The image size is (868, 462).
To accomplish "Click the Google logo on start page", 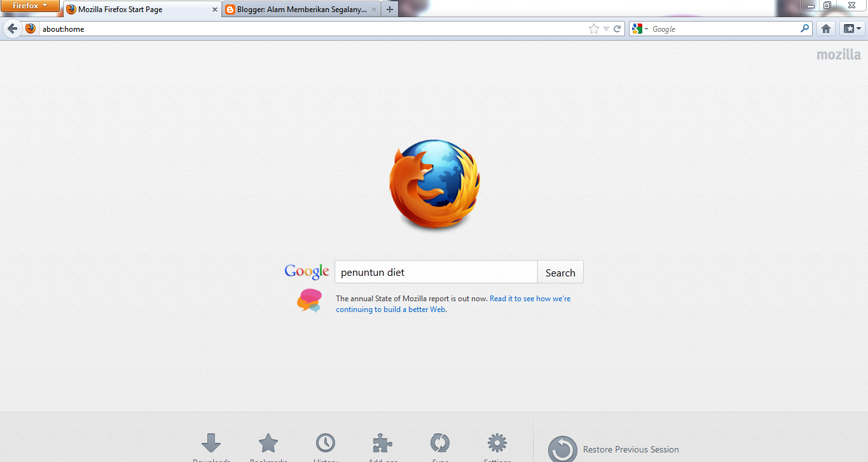I will pos(307,271).
